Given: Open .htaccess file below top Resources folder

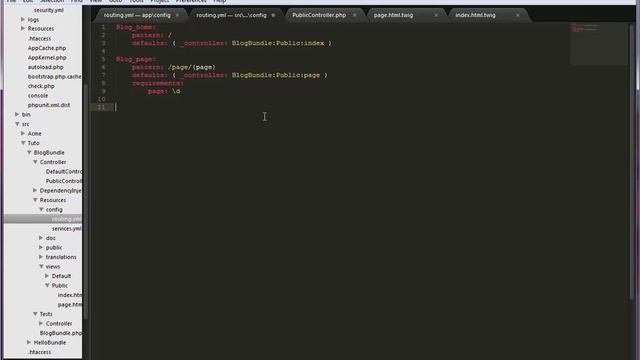Looking at the screenshot, I should (39, 38).
